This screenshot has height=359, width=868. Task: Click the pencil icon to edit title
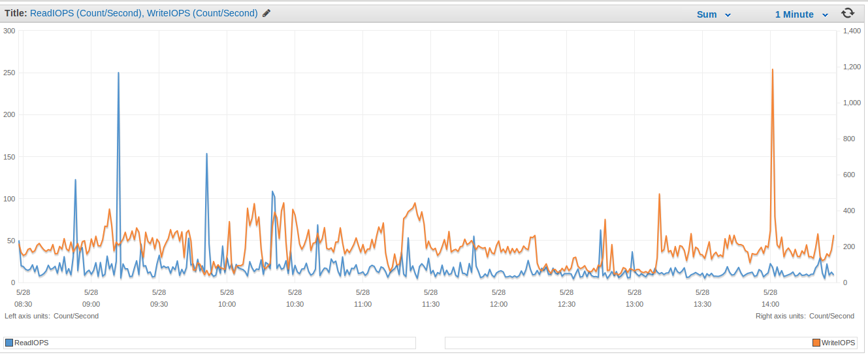tap(266, 13)
